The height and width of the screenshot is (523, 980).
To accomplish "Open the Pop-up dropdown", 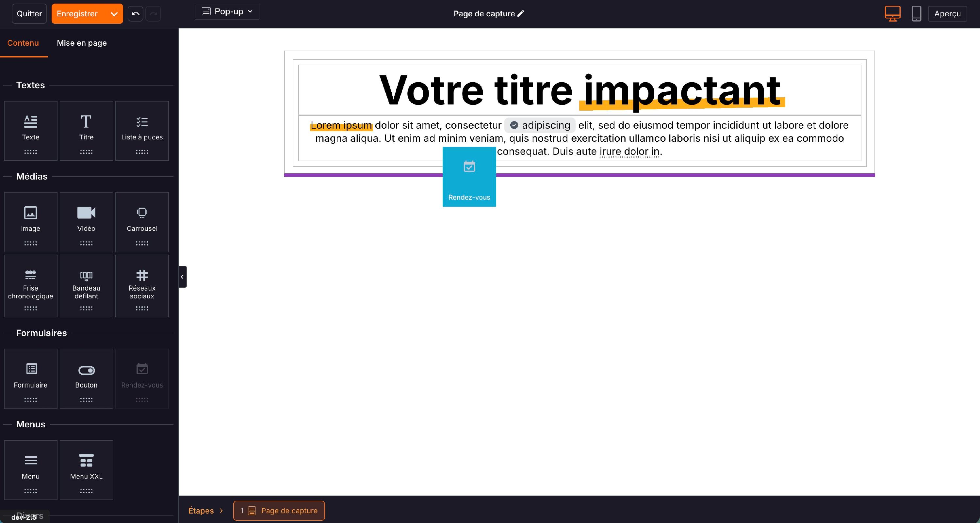I will tap(227, 11).
